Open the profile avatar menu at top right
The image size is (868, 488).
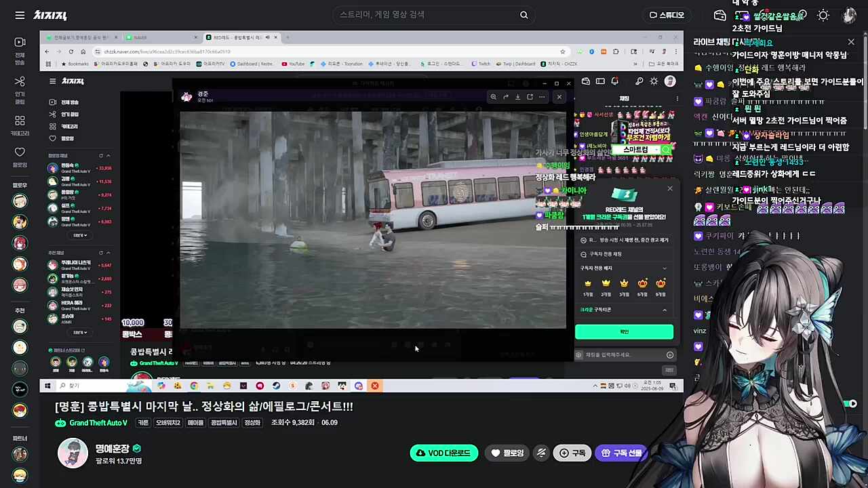(849, 15)
